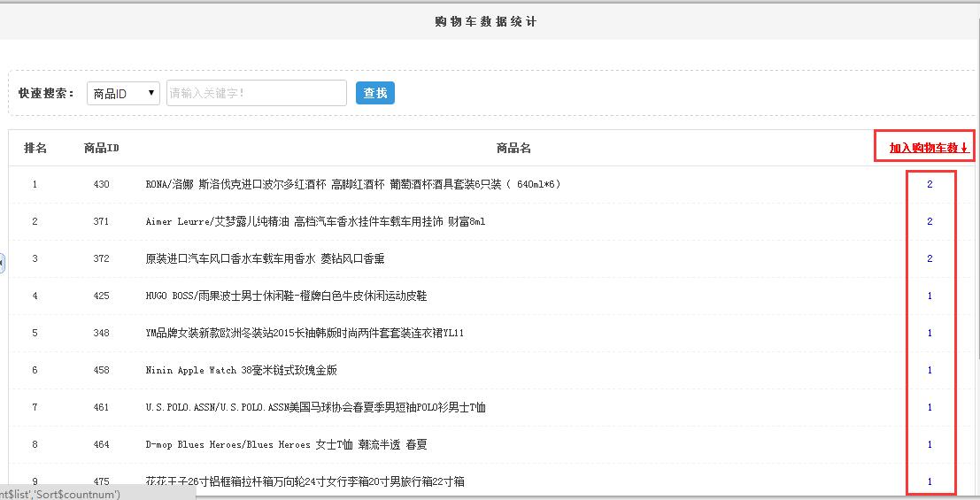Click the 查找 search button
This screenshot has height=500, width=980.
[x=375, y=93]
